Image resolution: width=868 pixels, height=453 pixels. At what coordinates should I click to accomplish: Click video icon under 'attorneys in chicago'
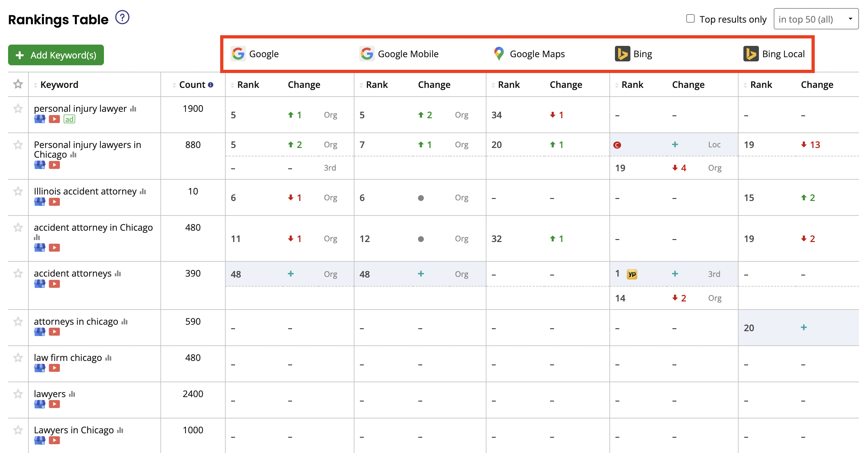click(54, 332)
